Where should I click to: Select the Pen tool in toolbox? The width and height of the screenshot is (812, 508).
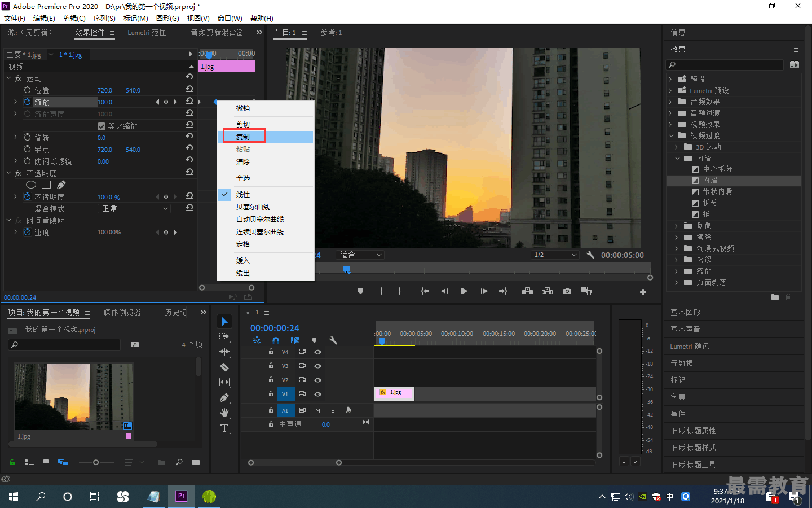[224, 397]
